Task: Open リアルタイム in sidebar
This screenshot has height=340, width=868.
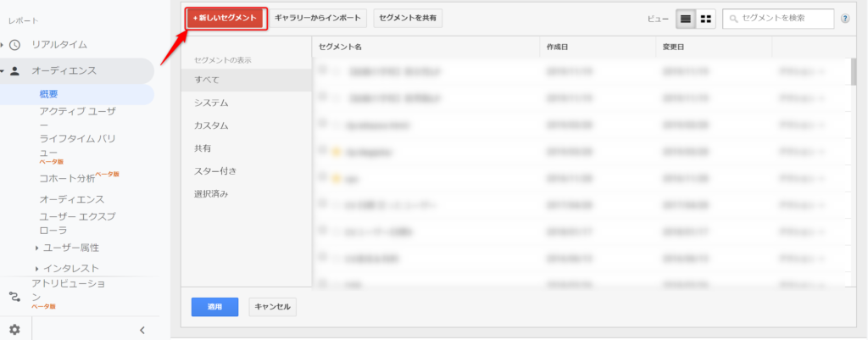Action: pyautogui.click(x=59, y=45)
